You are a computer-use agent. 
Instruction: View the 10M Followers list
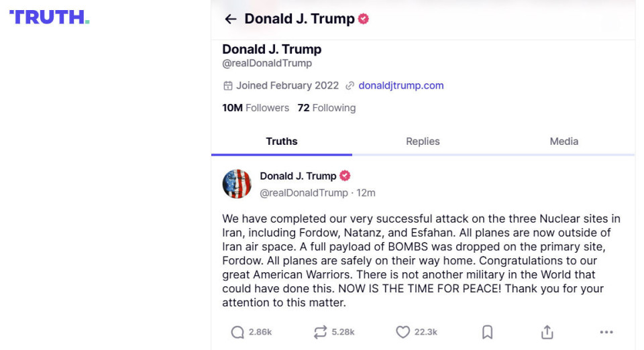(256, 108)
